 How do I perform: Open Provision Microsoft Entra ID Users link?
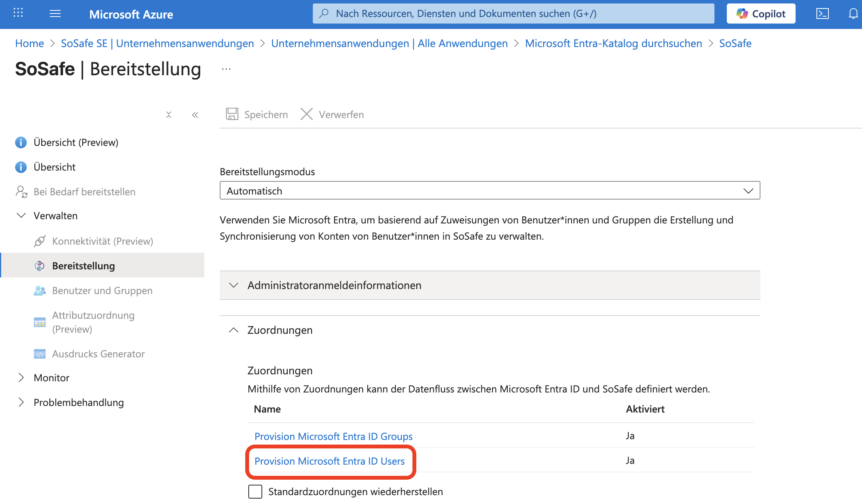pos(329,461)
